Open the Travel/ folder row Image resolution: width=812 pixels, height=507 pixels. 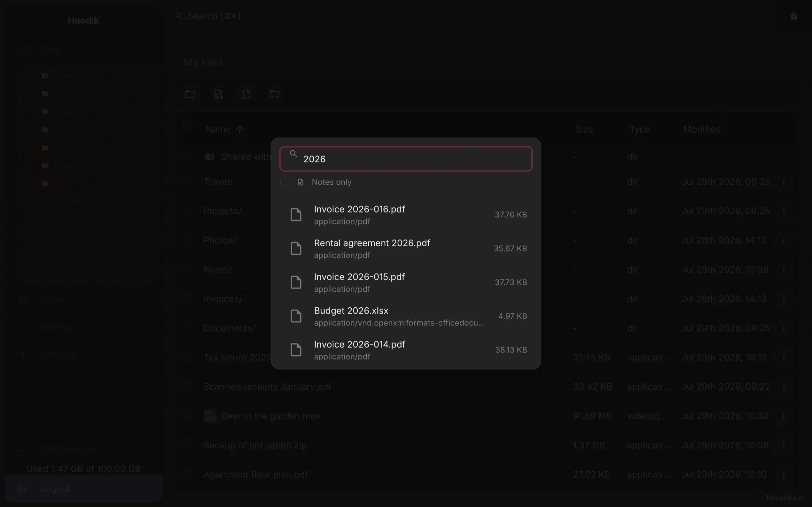218,182
